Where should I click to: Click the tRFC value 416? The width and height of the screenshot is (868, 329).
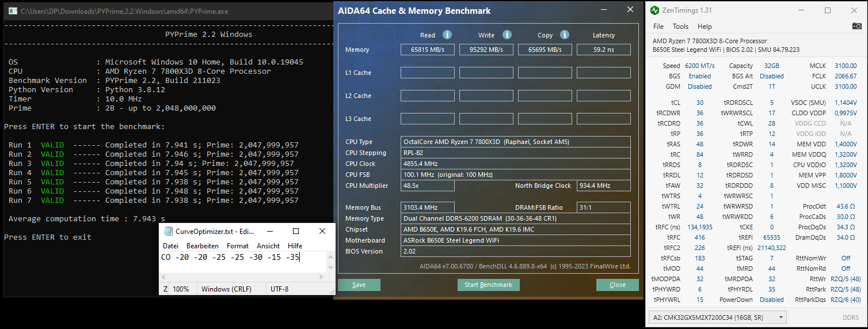point(700,237)
